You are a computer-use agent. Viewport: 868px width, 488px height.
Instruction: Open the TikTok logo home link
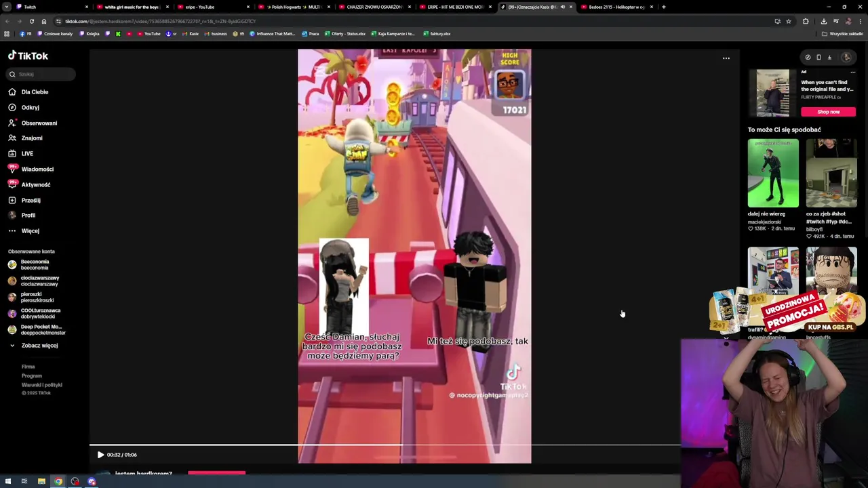[28, 56]
